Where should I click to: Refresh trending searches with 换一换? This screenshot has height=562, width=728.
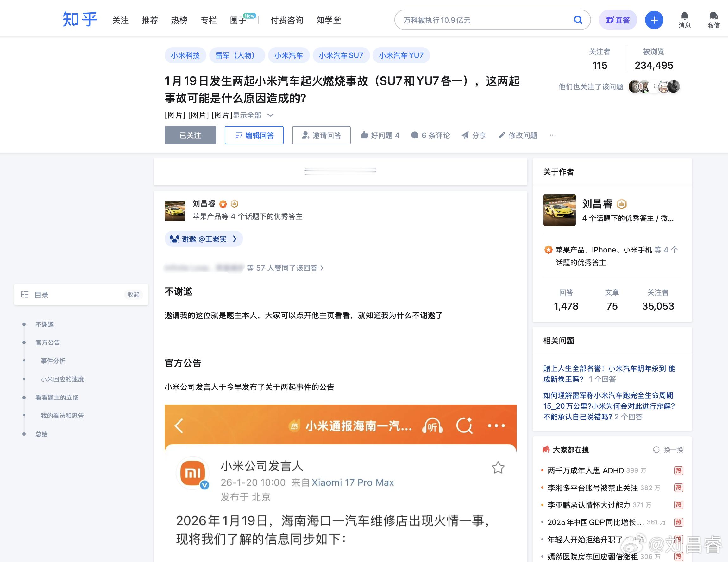coord(668,450)
